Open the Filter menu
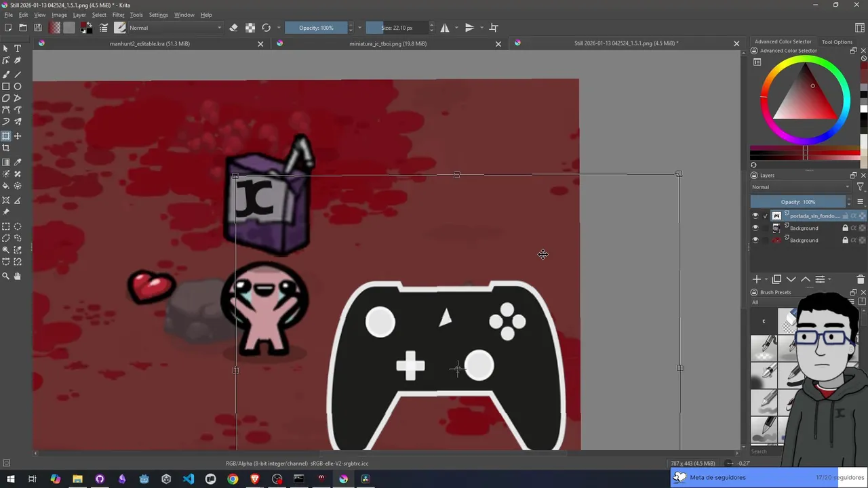 click(119, 15)
